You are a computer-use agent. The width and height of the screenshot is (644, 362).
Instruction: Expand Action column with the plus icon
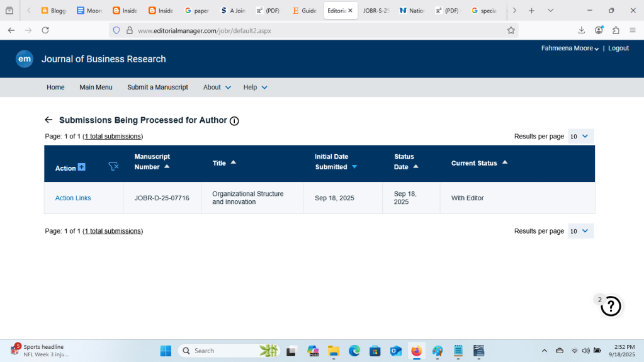(81, 167)
